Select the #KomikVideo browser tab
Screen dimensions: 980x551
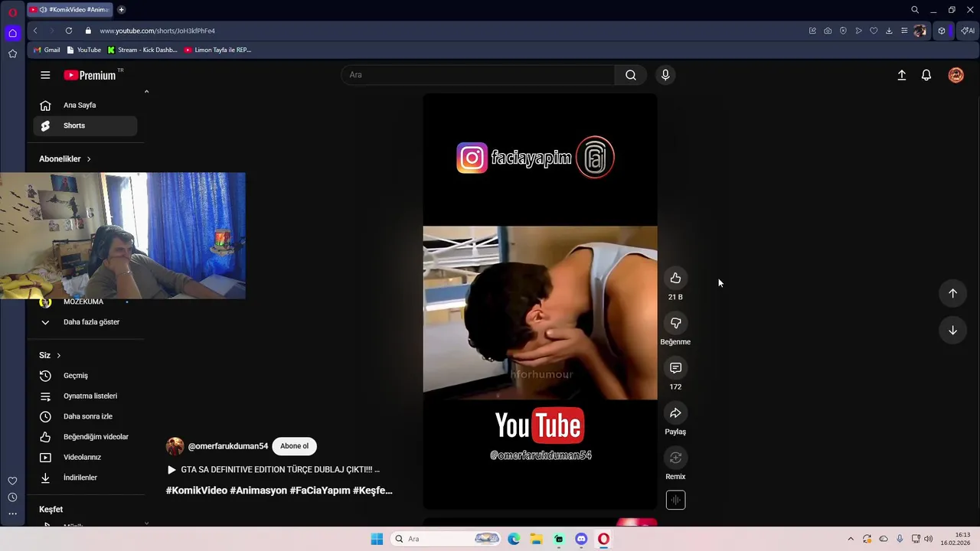pyautogui.click(x=70, y=10)
